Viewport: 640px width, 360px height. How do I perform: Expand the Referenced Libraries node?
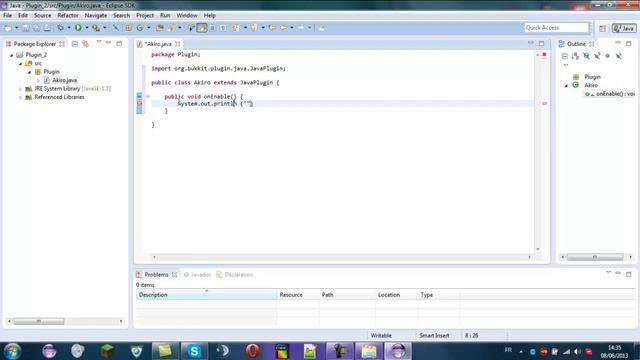click(20, 97)
